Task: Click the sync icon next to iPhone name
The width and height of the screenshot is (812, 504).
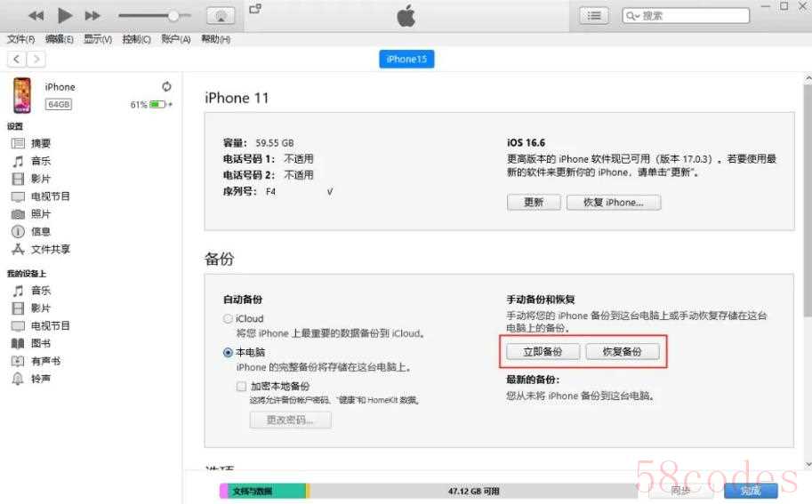Action: pyautogui.click(x=166, y=86)
